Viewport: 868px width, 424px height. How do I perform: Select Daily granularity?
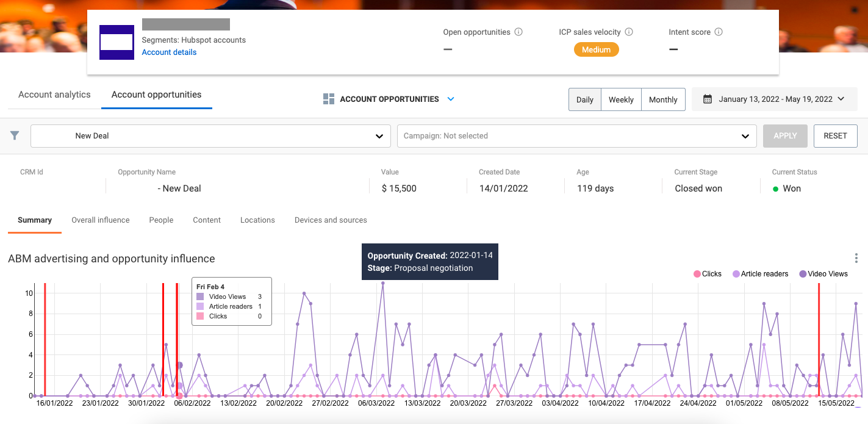coord(585,99)
